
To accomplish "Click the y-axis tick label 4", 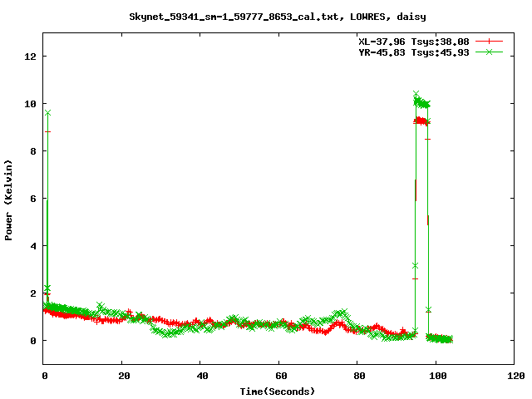I will pyautogui.click(x=33, y=246).
